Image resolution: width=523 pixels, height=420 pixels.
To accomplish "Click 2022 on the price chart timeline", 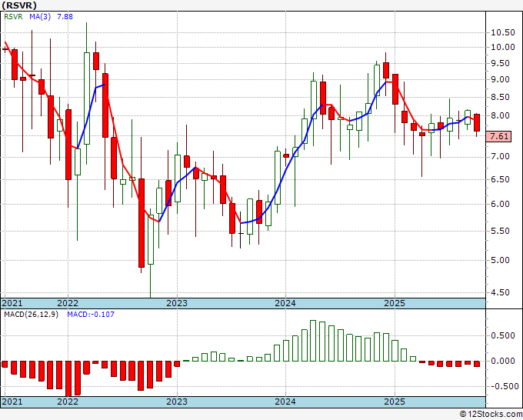I will (x=68, y=303).
